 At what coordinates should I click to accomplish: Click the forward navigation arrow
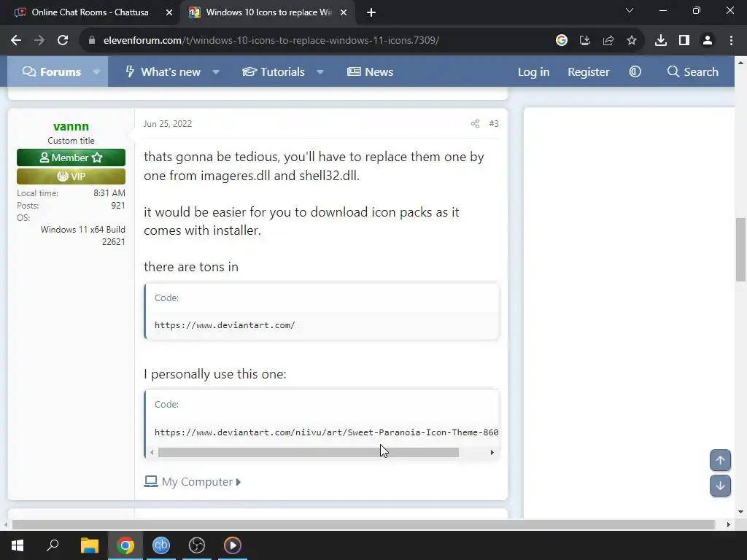(x=39, y=41)
